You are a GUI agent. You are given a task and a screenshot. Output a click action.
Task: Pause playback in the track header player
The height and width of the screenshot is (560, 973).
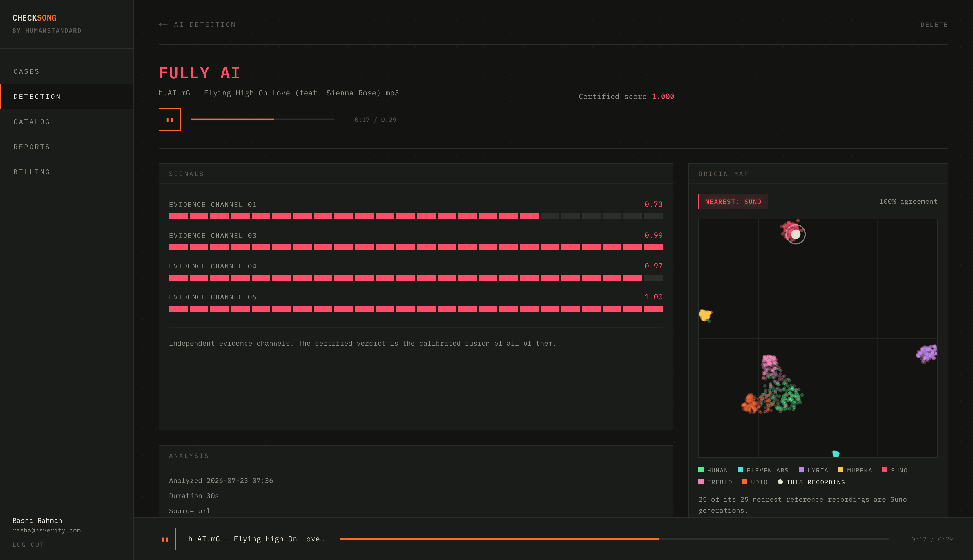tap(169, 120)
